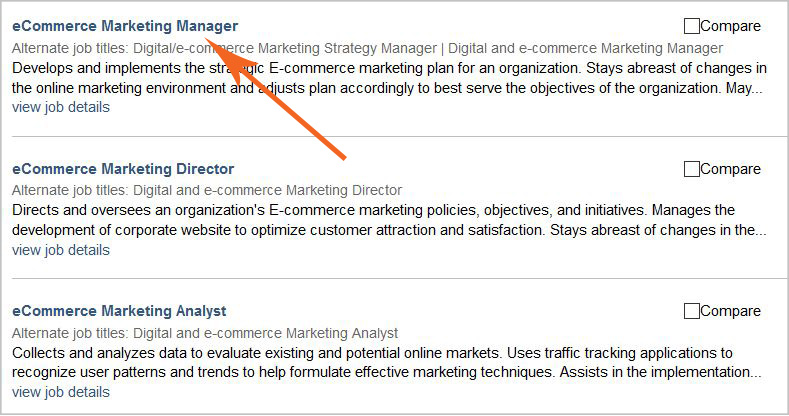Open the eCommerce Marketing Manager job title
The height and width of the screenshot is (416, 789).
pyautogui.click(x=125, y=26)
